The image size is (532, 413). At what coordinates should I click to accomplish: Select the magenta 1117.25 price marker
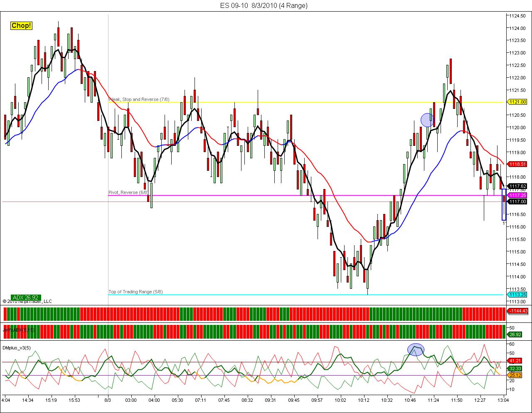tap(517, 195)
